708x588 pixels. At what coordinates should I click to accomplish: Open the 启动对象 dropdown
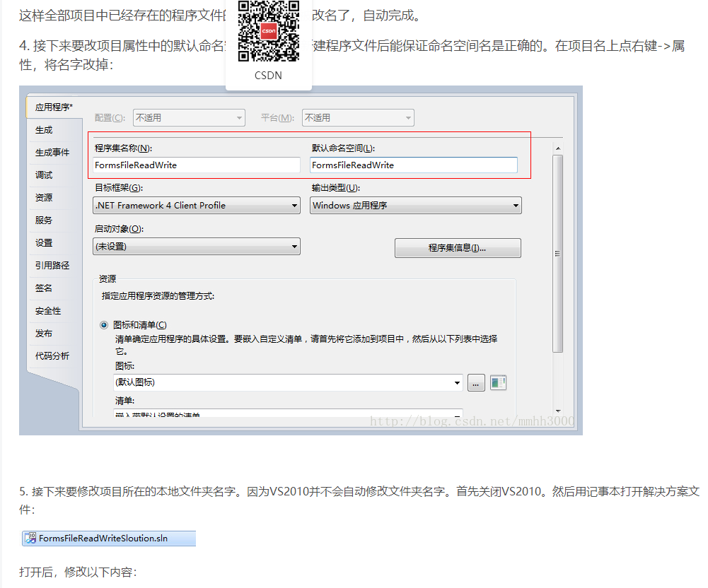point(197,247)
